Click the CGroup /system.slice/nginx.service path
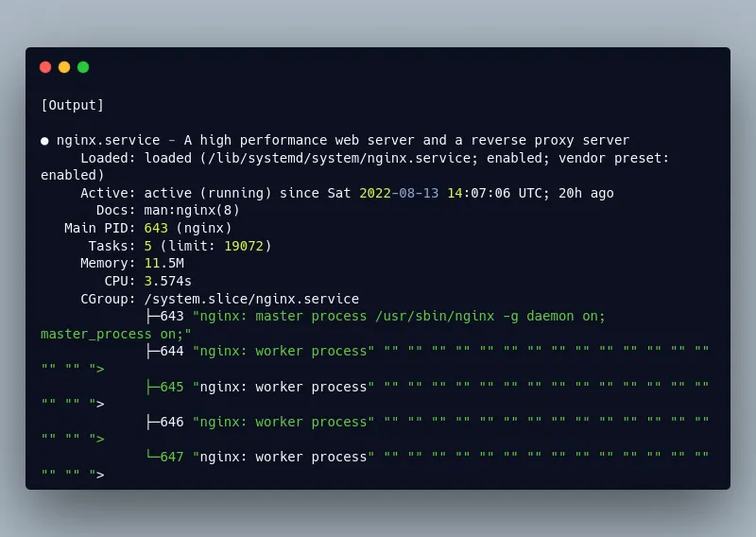 [x=251, y=299]
